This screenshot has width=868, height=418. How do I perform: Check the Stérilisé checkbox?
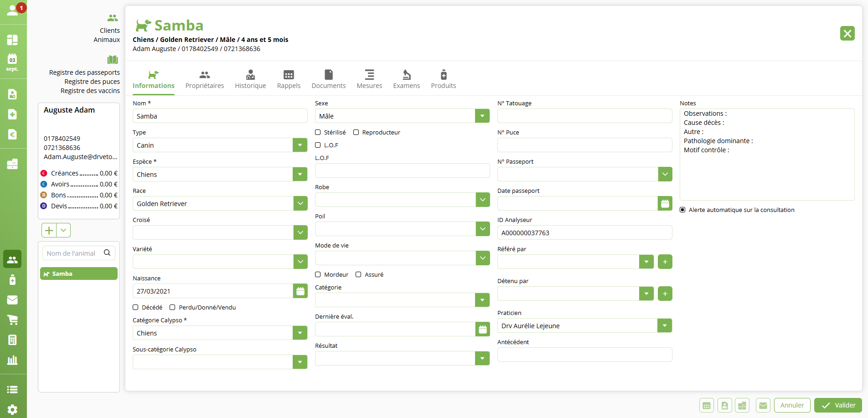(318, 132)
